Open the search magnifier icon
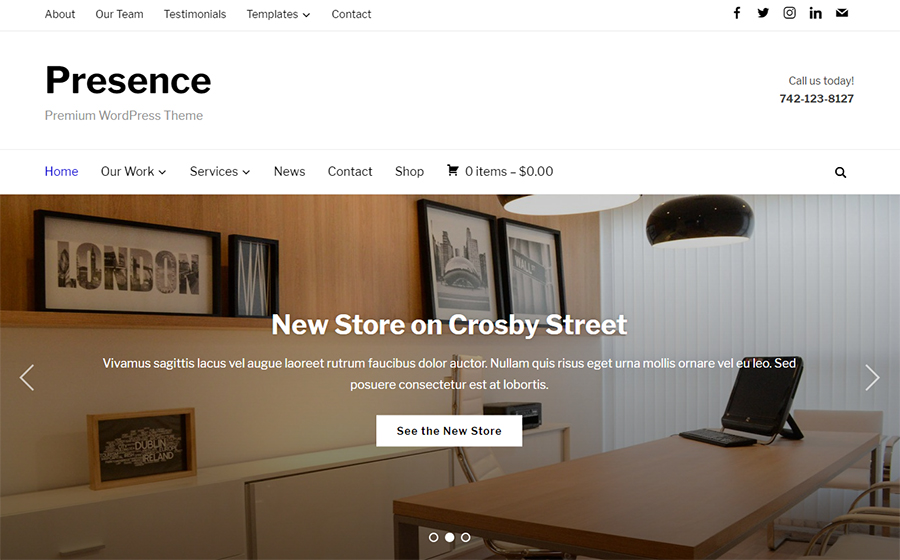The image size is (900, 560). 840,172
